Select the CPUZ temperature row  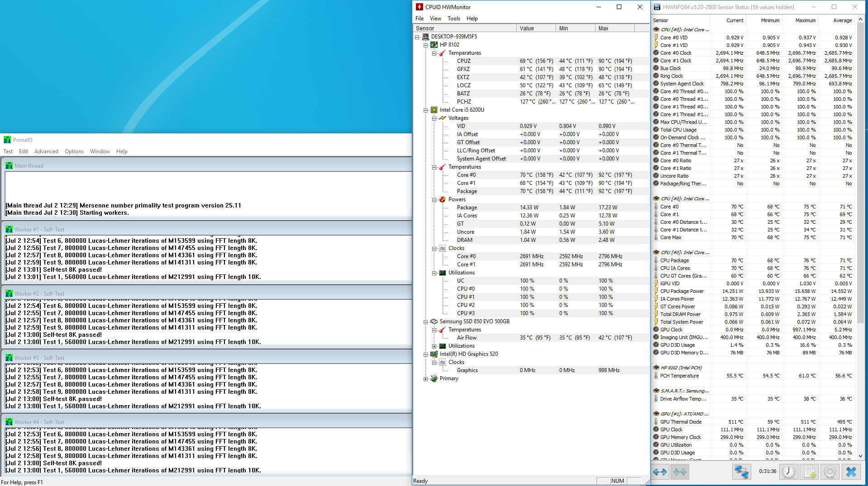coord(532,61)
